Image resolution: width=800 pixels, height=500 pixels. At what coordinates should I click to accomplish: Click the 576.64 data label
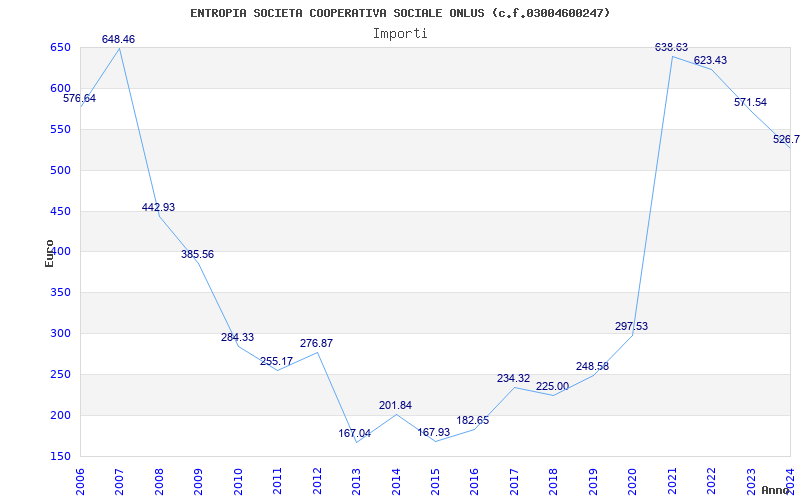pyautogui.click(x=80, y=98)
